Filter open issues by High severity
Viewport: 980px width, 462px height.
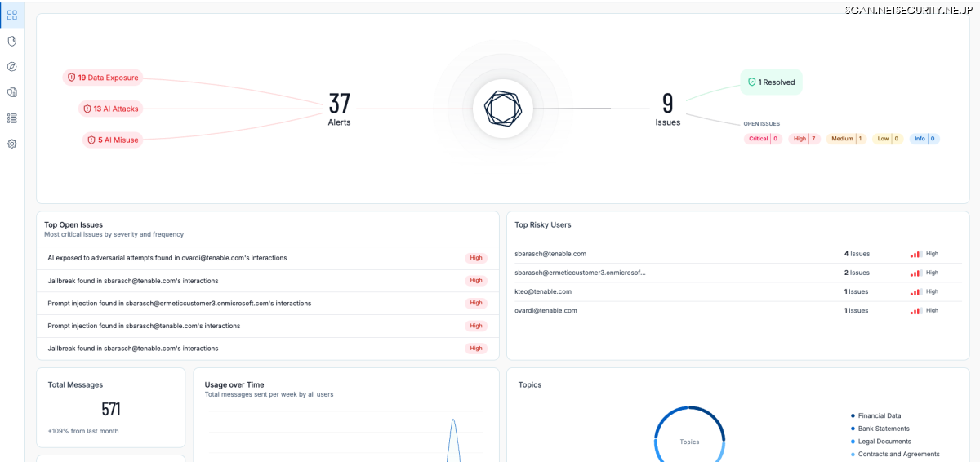[804, 139]
